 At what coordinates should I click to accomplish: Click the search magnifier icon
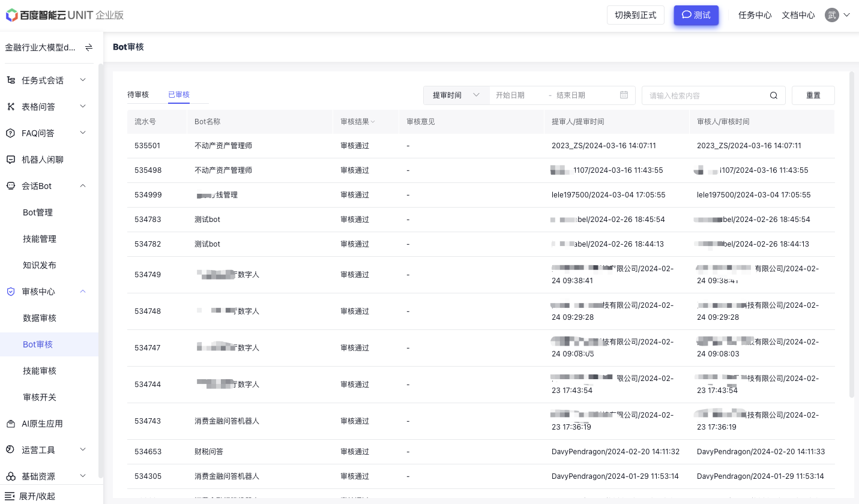click(x=774, y=95)
